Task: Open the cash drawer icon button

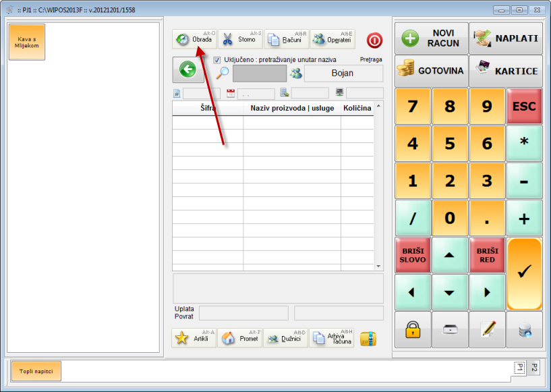Action: point(450,329)
